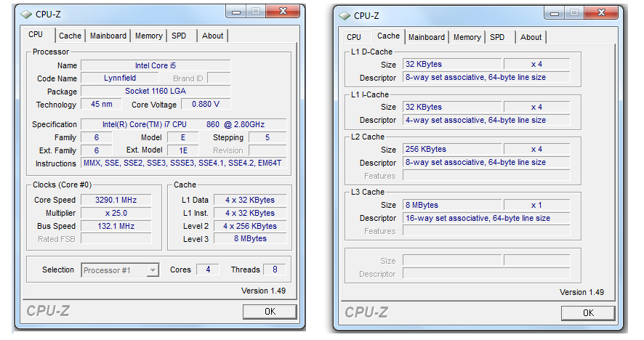Image resolution: width=644 pixels, height=340 pixels.
Task: Click L1 D-Cache descriptor 8-way set associative
Action: [x=486, y=77]
